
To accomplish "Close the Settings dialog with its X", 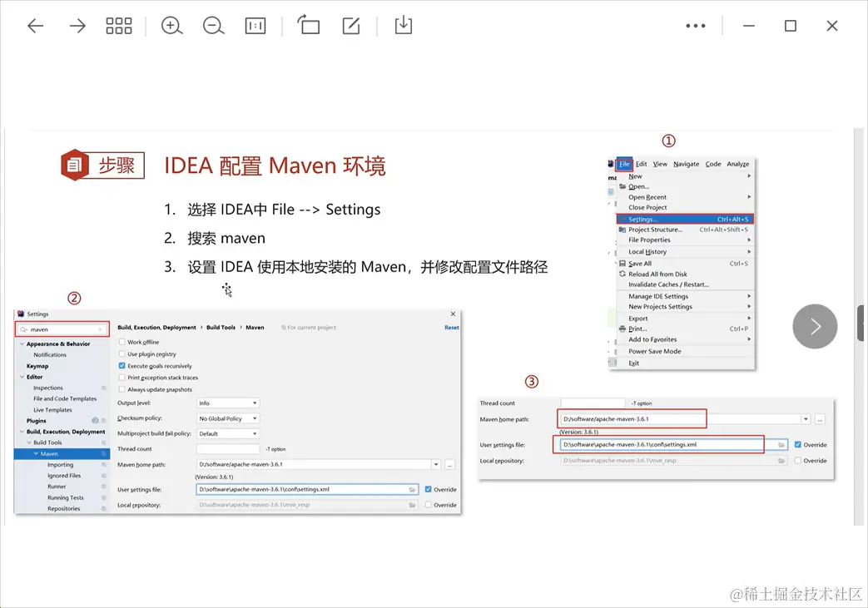I will (453, 314).
